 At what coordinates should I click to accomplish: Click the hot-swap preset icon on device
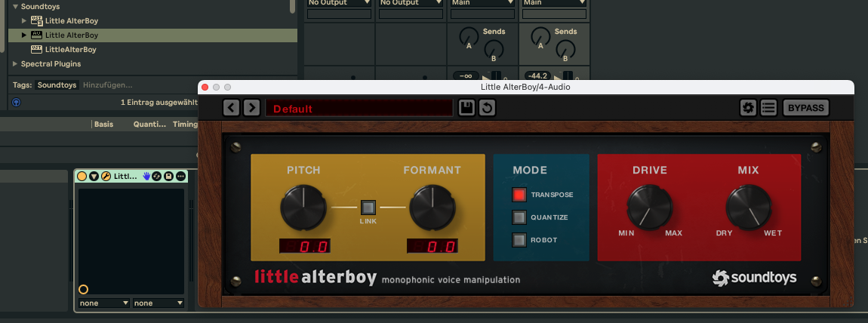(157, 177)
